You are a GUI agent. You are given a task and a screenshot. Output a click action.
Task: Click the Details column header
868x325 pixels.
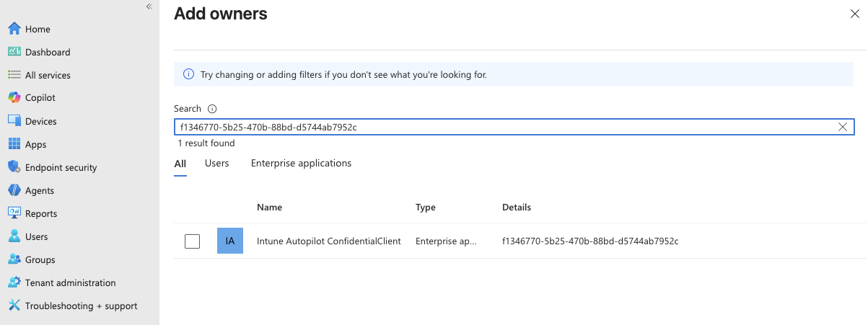click(517, 208)
